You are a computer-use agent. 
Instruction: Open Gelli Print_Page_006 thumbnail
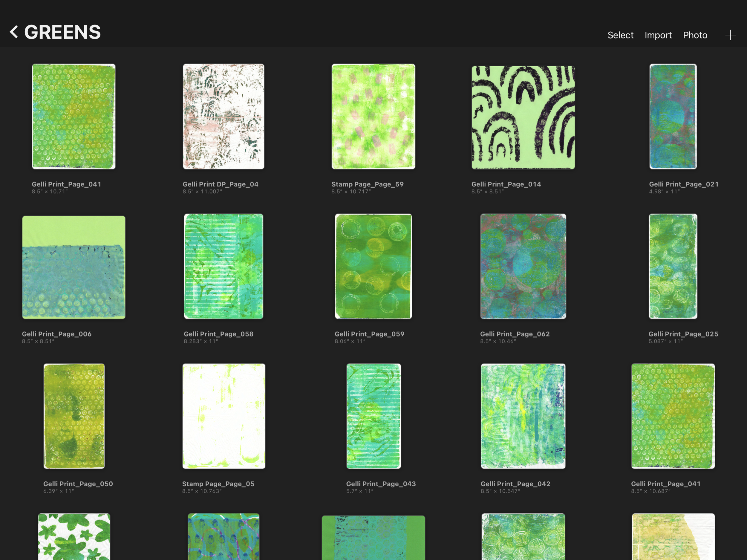(74, 267)
